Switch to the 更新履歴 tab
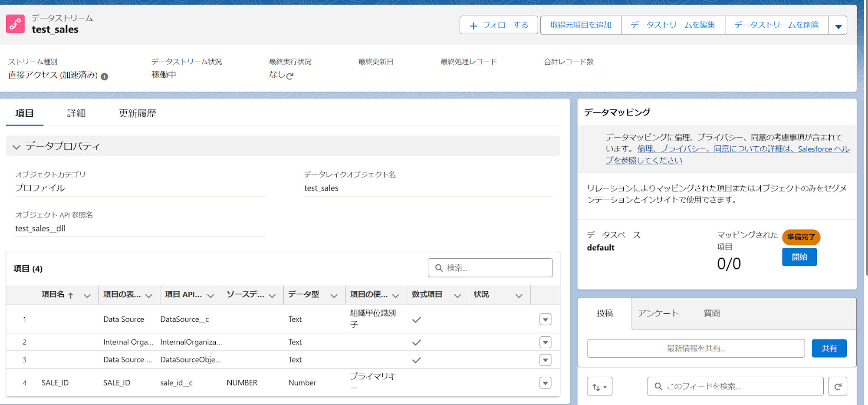 coord(137,113)
